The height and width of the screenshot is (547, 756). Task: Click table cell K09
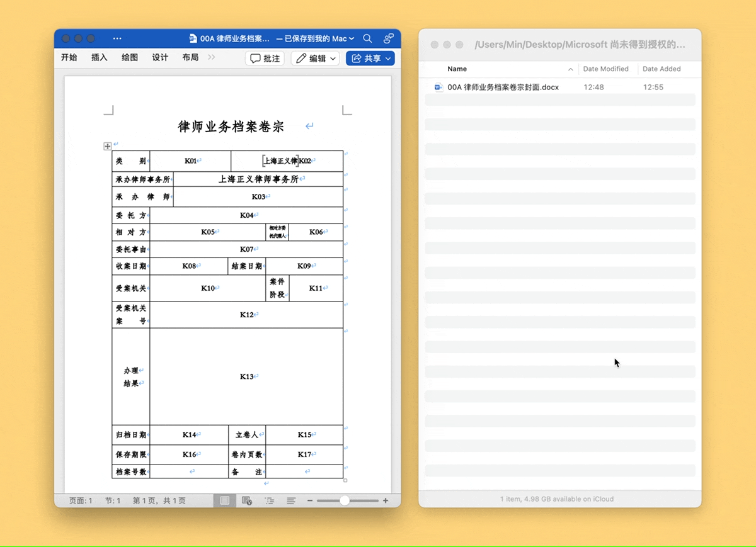(x=304, y=266)
